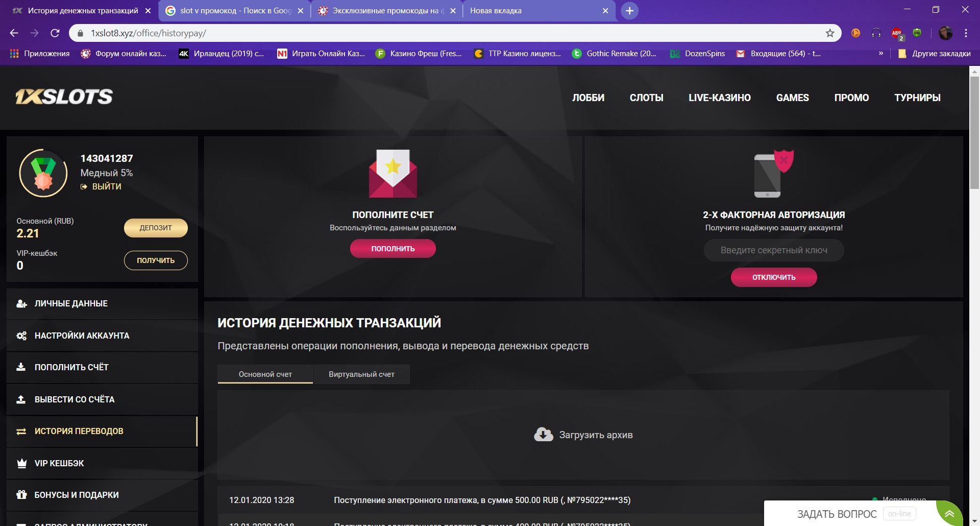Expand hidden bookmarks with the chevron arrows
Viewport: 980px width, 526px height.
880,53
